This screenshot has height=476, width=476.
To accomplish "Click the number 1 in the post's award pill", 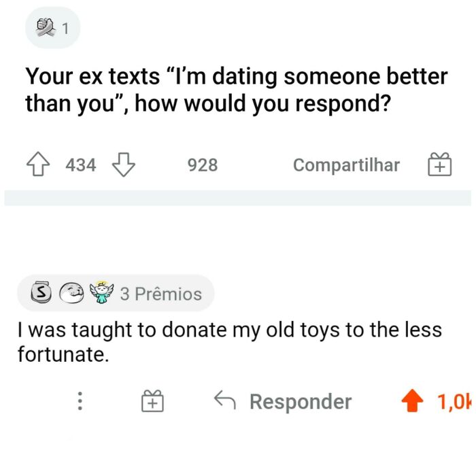I will pos(66,29).
